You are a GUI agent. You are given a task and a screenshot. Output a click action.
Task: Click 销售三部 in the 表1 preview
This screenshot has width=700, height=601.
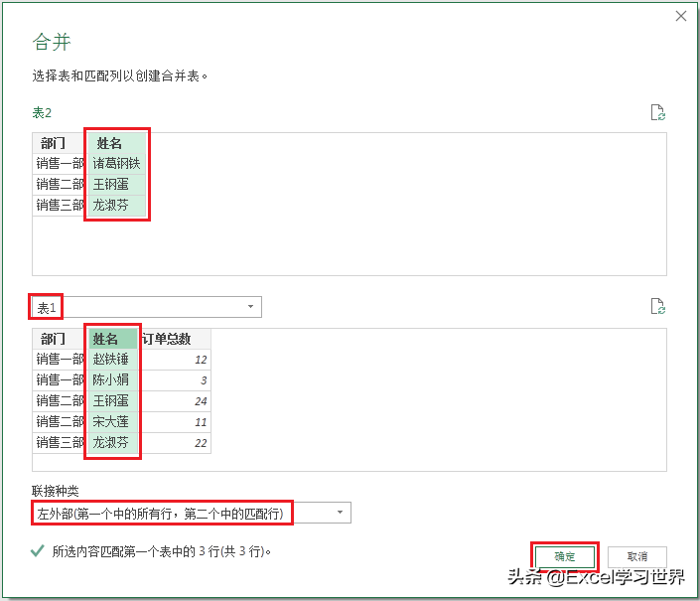pos(61,443)
